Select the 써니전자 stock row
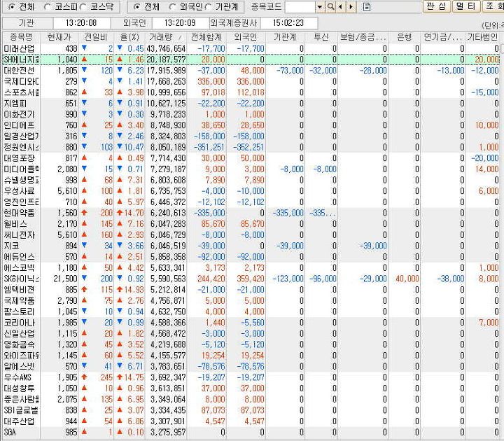Screen dimensions: 504x441 coord(251,235)
